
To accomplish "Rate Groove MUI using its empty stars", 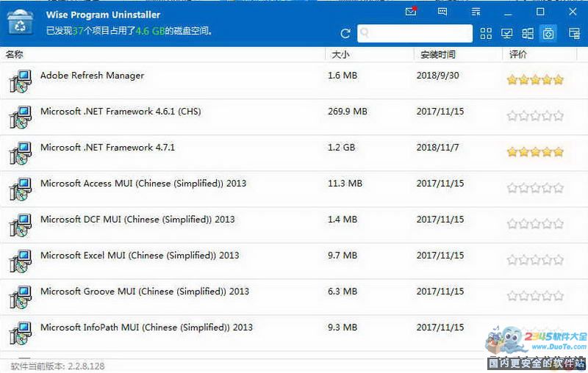I will [x=535, y=295].
